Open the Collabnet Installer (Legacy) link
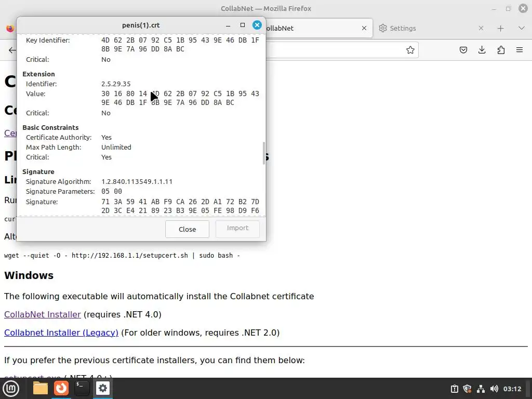Screen dimensions: 532x399 tap(61, 333)
